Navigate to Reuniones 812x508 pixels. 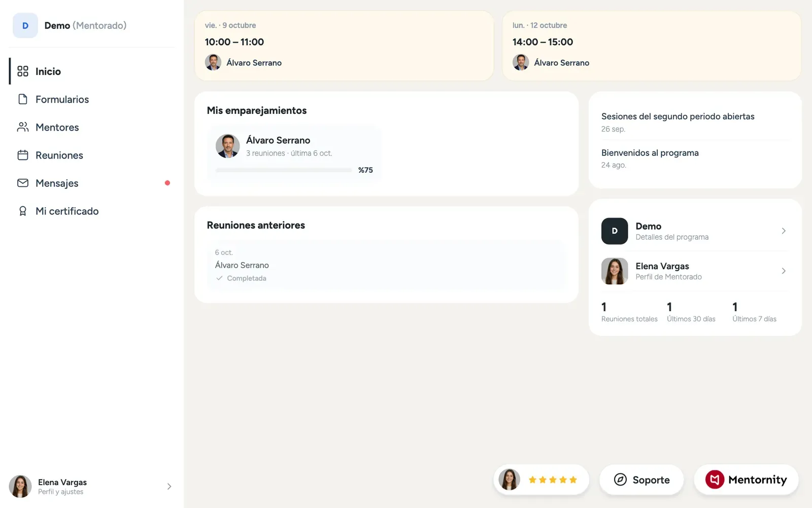91,155
